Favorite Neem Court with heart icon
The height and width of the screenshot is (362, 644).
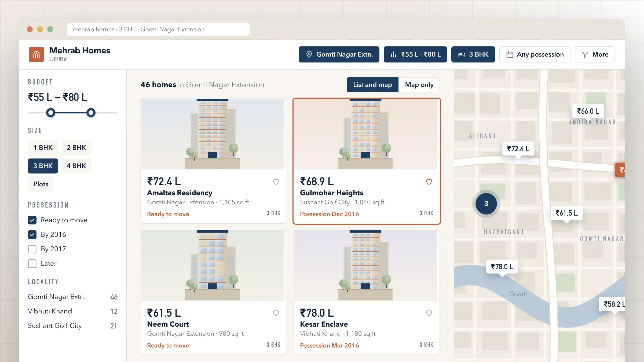pyautogui.click(x=276, y=313)
